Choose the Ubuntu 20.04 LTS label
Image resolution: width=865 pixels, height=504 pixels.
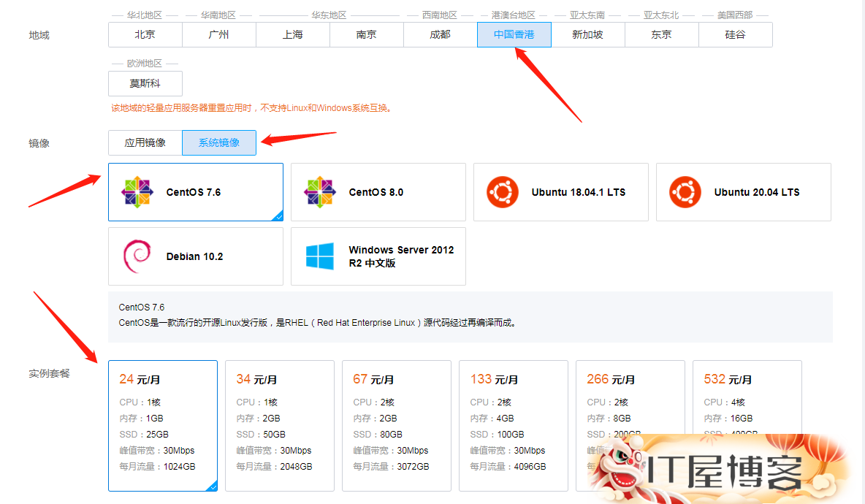[x=757, y=192]
